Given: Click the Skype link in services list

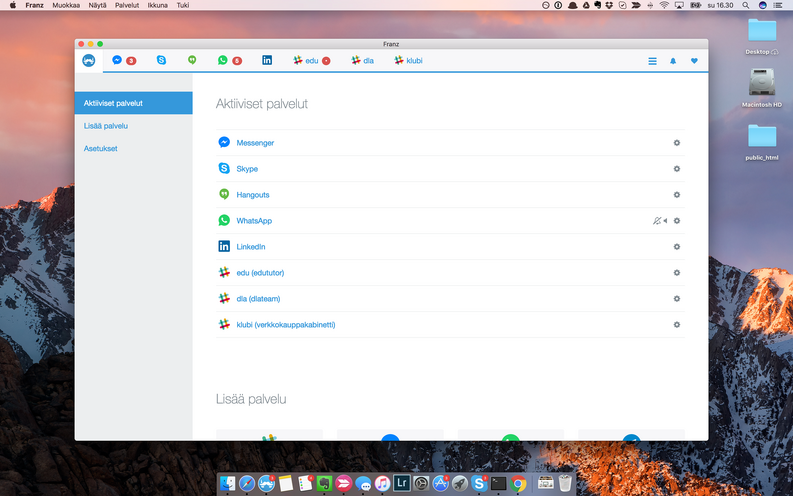Looking at the screenshot, I should (x=247, y=169).
